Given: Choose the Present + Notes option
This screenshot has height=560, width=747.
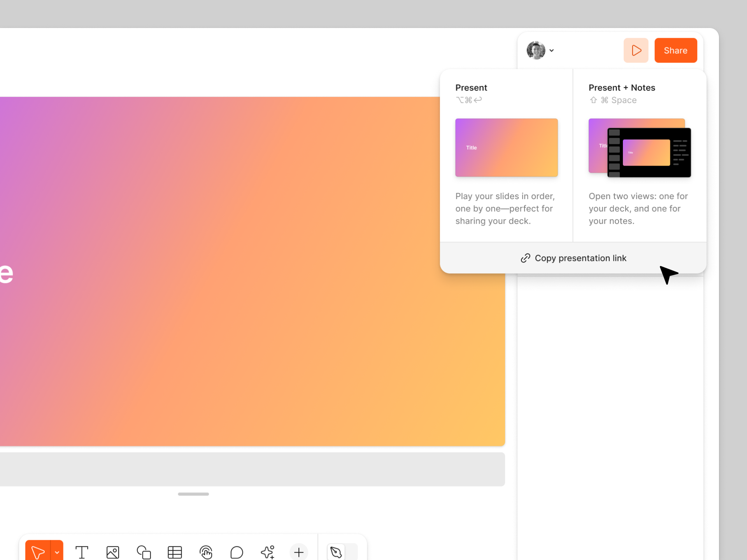Looking at the screenshot, I should (622, 88).
